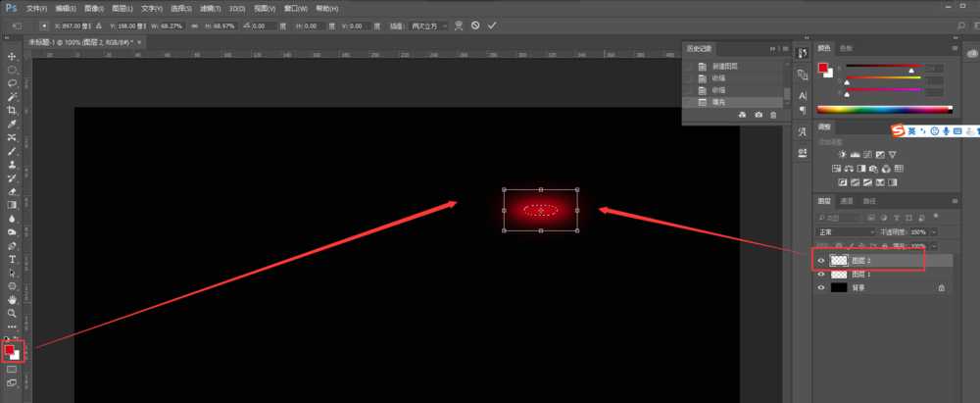Open the layer blend mode dropdown (正常)
980x403 pixels.
click(845, 231)
